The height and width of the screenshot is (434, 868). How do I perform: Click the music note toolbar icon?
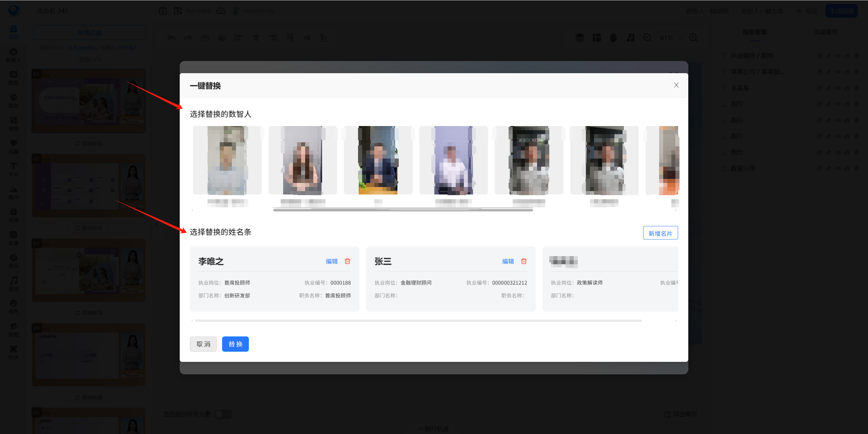pyautogui.click(x=630, y=38)
